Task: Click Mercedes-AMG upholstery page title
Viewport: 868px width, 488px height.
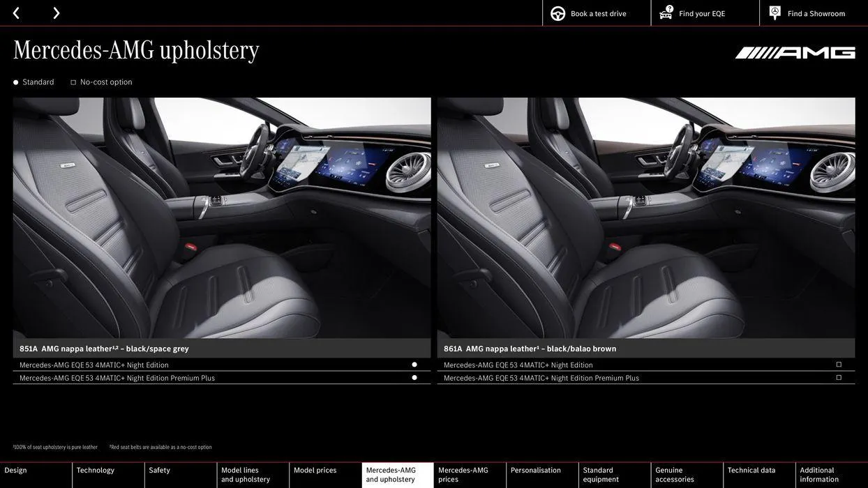Action: click(136, 49)
